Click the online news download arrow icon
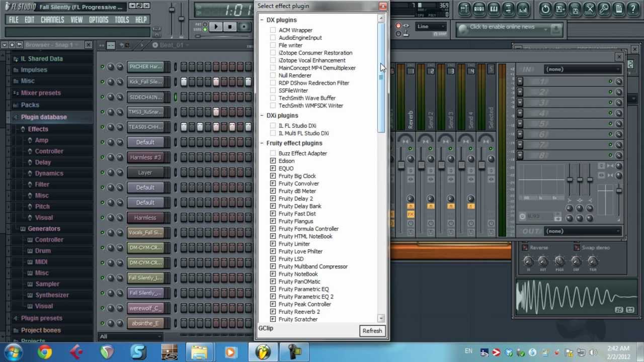This screenshot has width=644, height=362. coord(555,30)
